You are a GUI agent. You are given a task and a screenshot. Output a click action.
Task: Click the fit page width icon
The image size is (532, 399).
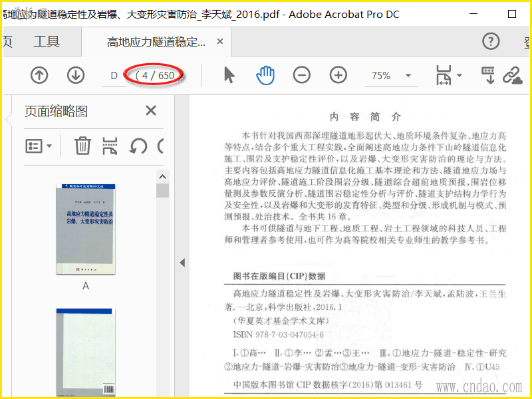click(x=444, y=75)
